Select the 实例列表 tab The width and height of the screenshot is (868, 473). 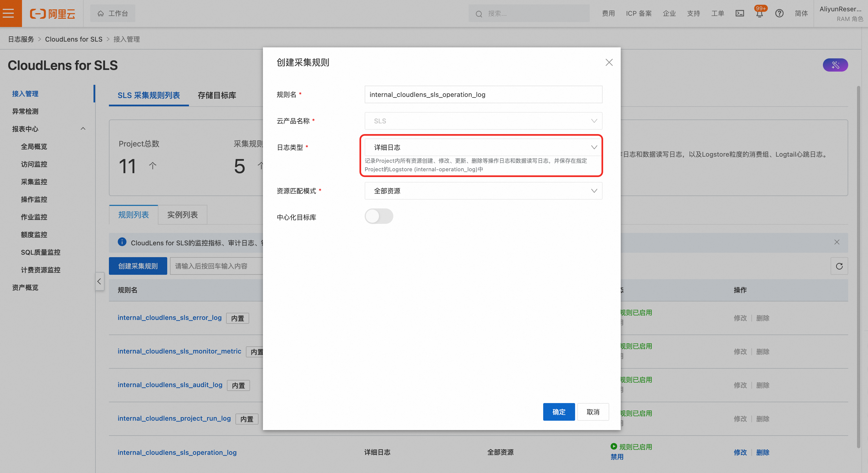(182, 215)
